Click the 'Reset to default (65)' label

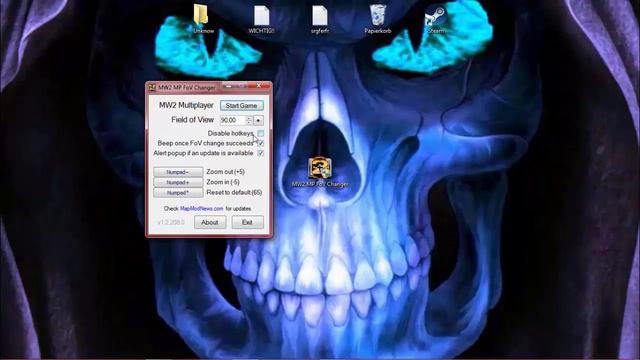click(x=234, y=192)
